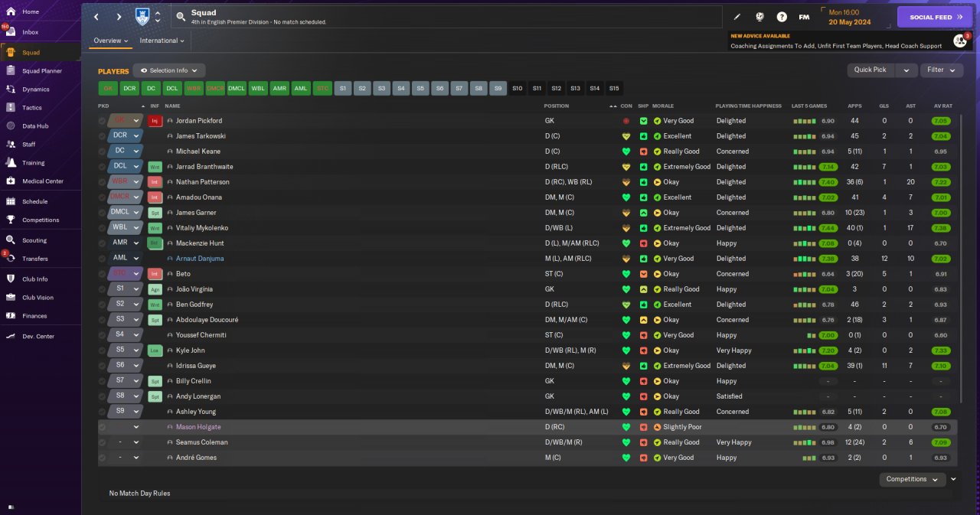Image resolution: width=980 pixels, height=515 pixels.
Task: Click the search bar showing Squad
Action: 447,17
